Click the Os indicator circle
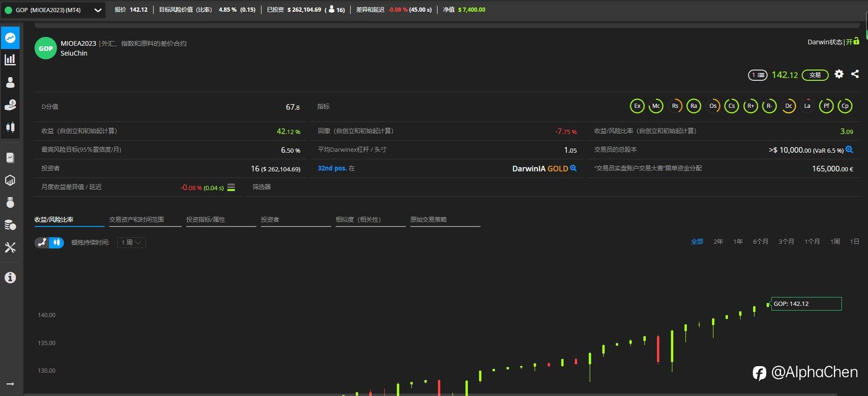Screen dimensions: 868x396 pyautogui.click(x=713, y=106)
